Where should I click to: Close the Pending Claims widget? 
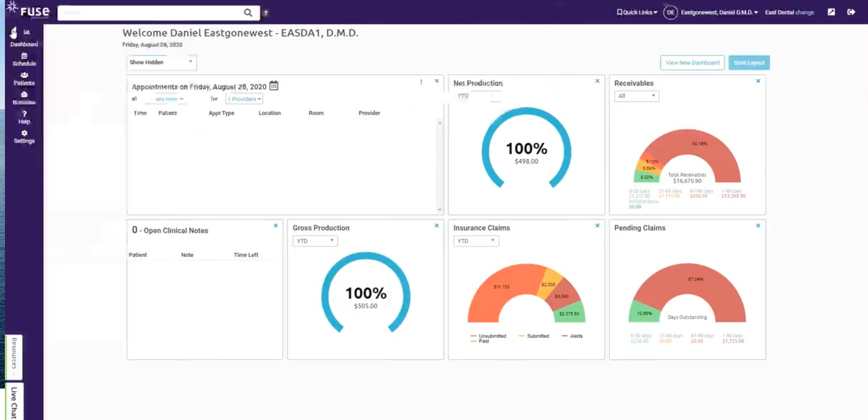[x=758, y=225]
